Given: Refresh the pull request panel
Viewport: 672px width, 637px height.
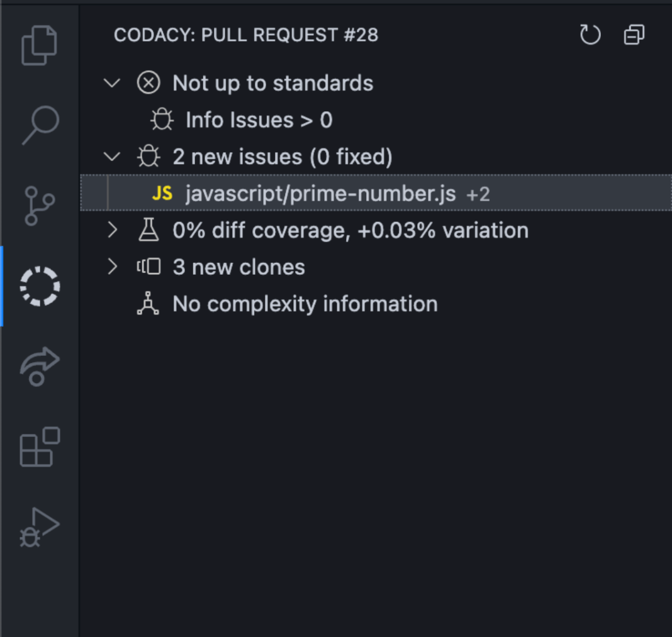Looking at the screenshot, I should coord(590,35).
